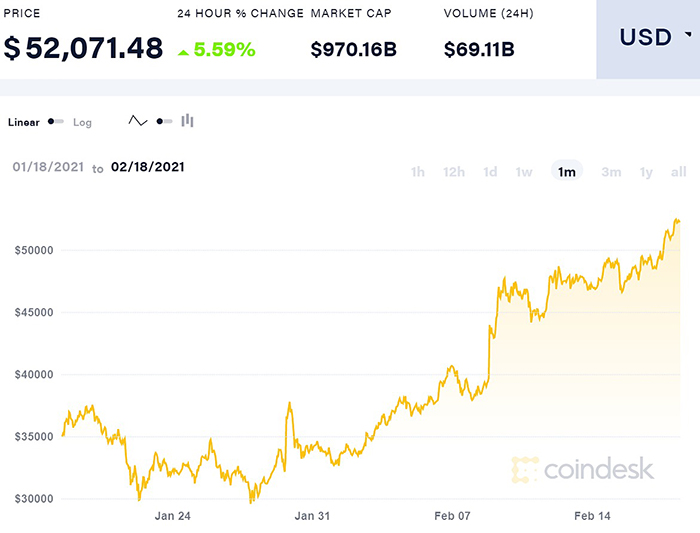
Task: Click the end date 02/18/2021
Action: [x=147, y=167]
